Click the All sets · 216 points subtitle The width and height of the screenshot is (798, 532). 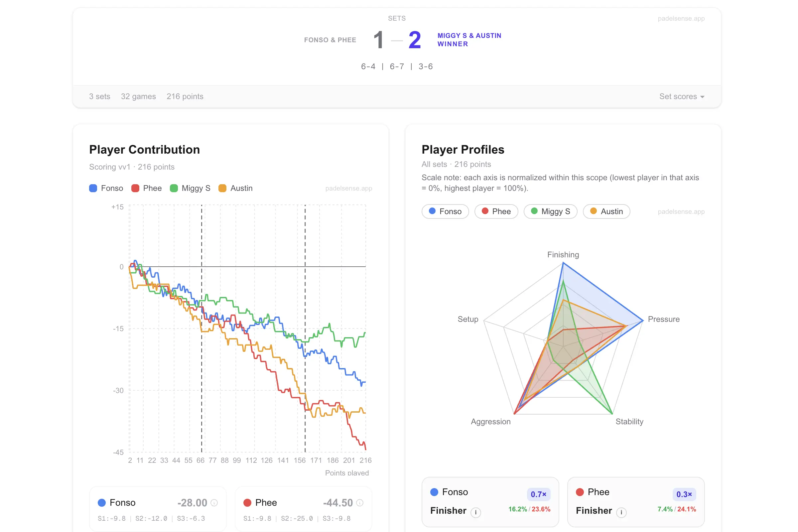click(456, 164)
